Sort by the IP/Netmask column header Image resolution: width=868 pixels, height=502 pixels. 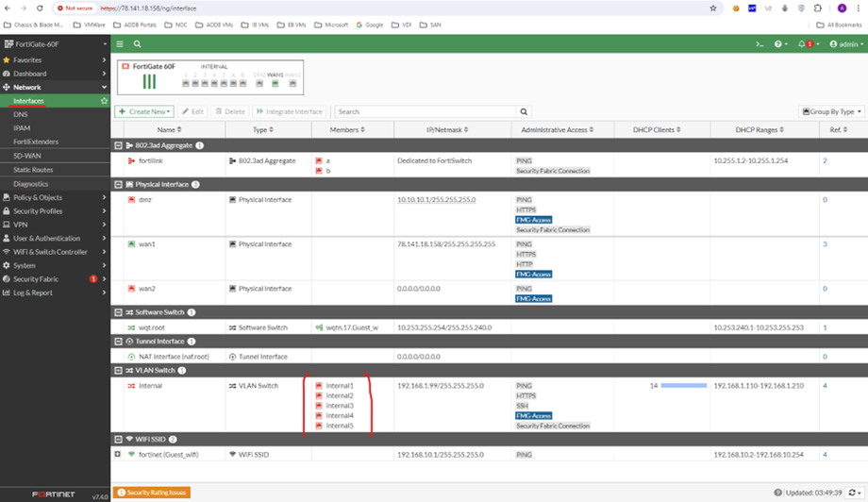tap(447, 129)
